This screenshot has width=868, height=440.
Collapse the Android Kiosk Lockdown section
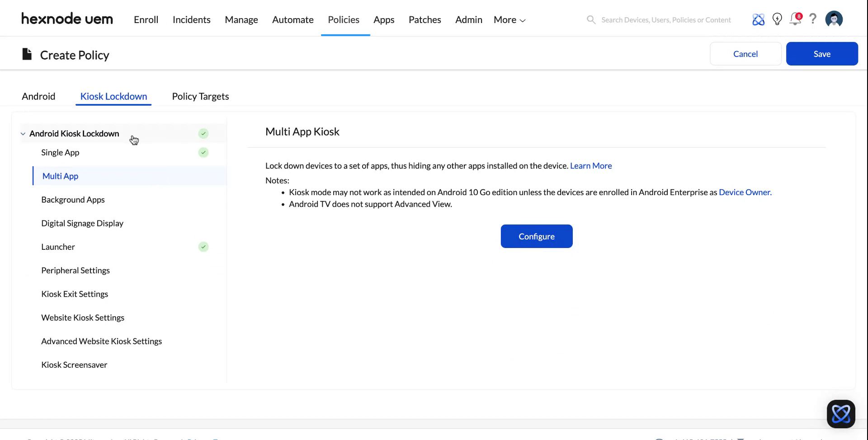point(23,133)
